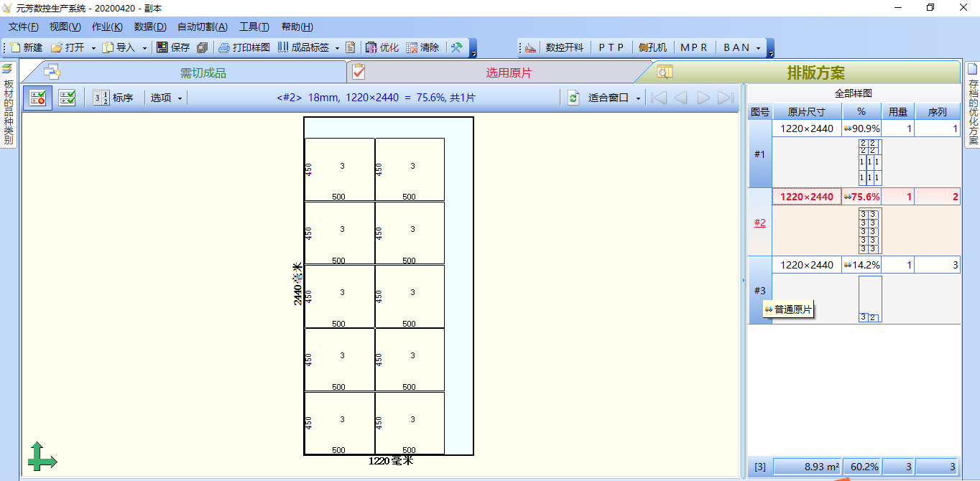Screen dimensions: 980x481
Task: Toggle the checklist icon with green check
Action: tap(68, 98)
